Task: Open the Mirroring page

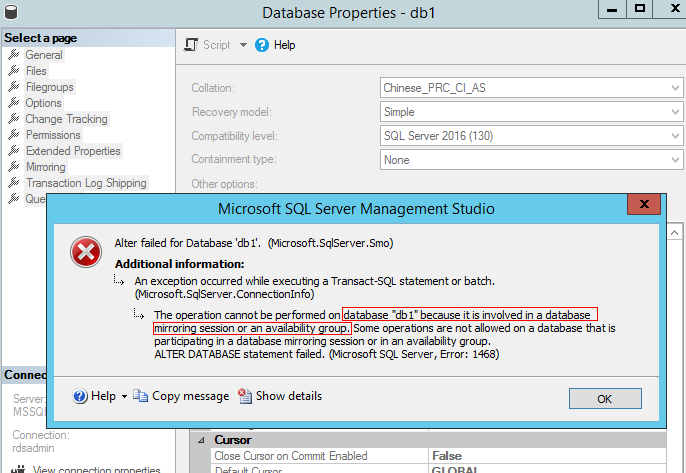Action: (x=46, y=167)
